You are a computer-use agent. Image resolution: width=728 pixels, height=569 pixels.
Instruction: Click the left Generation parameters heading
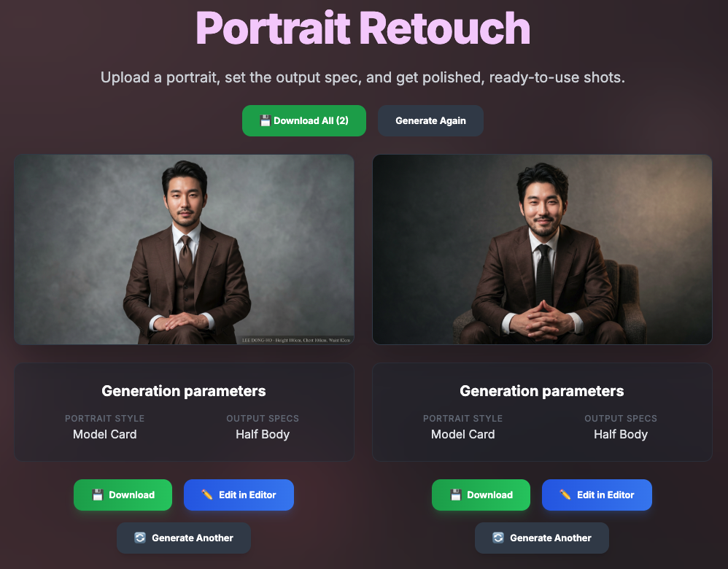[184, 391]
